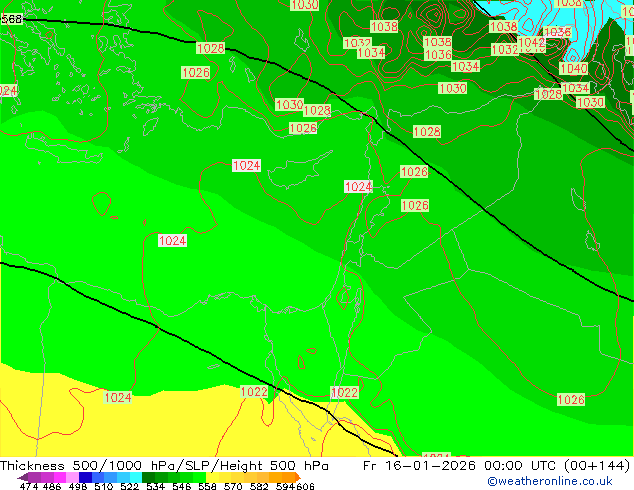Click the 1034 label beside the 1032 label at top center

coord(371,53)
